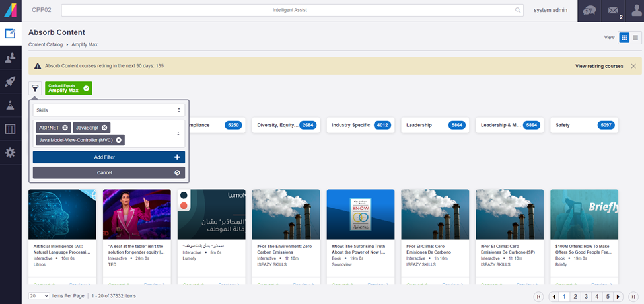
Task: Open the users sidebar icon
Action: coord(11,58)
